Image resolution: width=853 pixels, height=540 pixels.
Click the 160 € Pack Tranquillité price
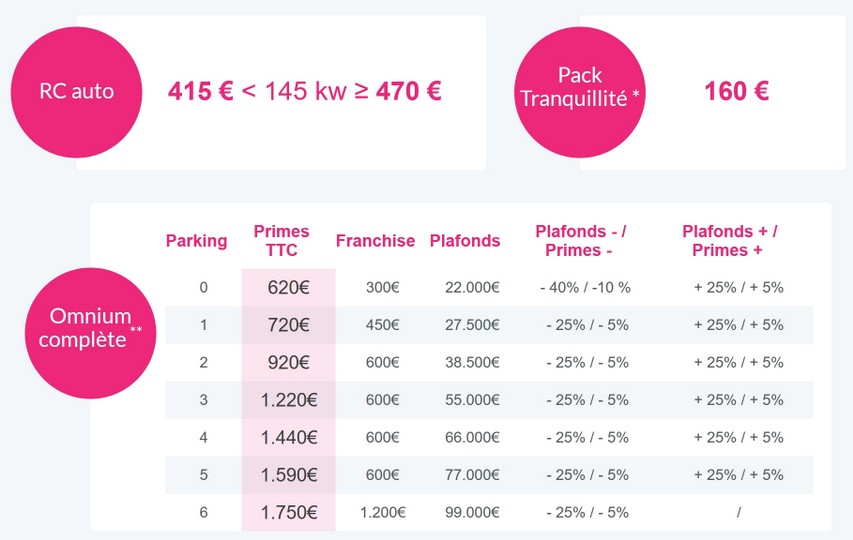pos(737,91)
